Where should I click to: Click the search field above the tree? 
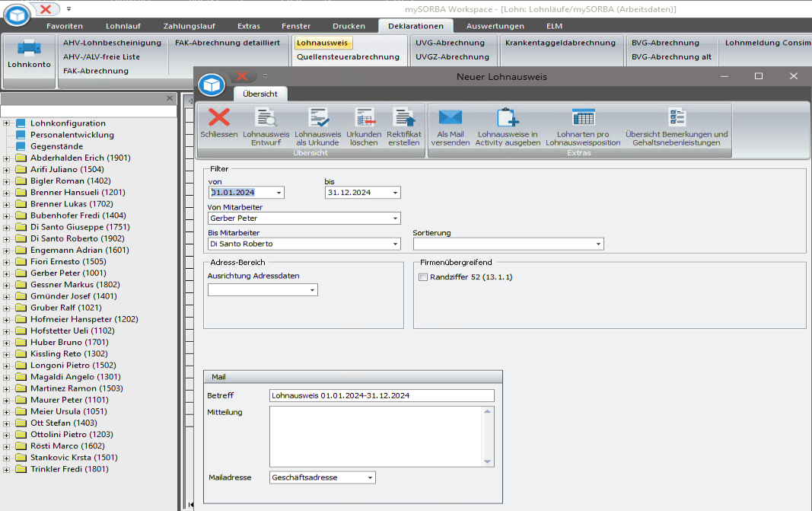point(88,111)
